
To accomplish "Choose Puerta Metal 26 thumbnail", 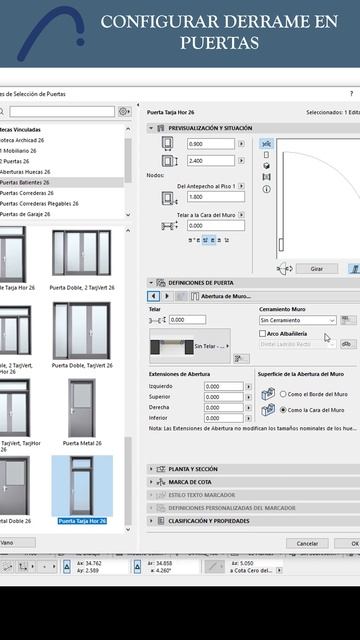I will [x=82, y=408].
